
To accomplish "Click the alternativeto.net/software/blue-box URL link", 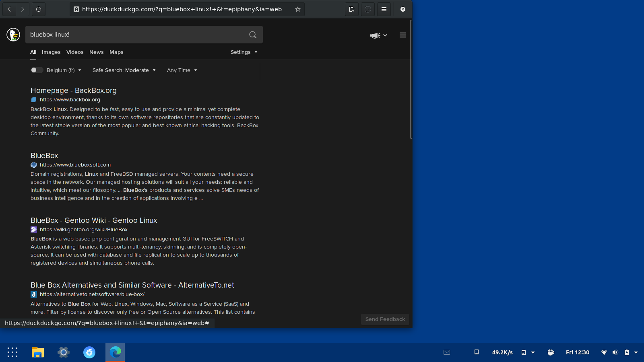I will [x=92, y=294].
